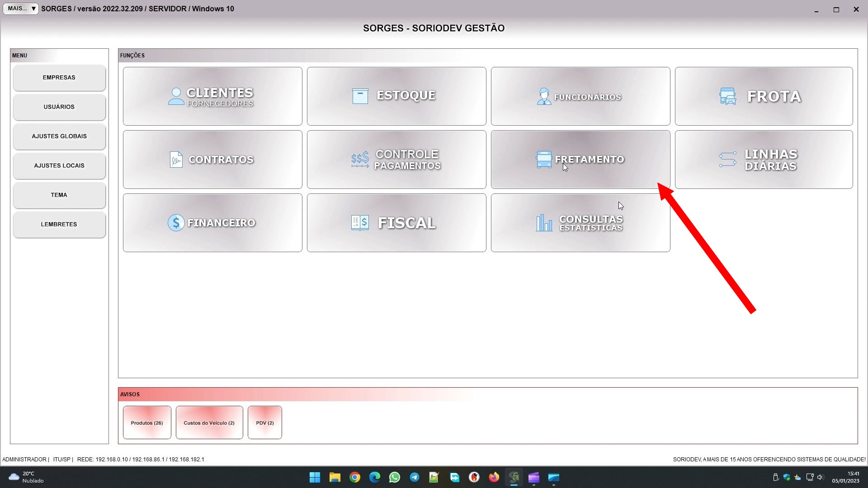Select Empresas in the side menu

pos(59,78)
